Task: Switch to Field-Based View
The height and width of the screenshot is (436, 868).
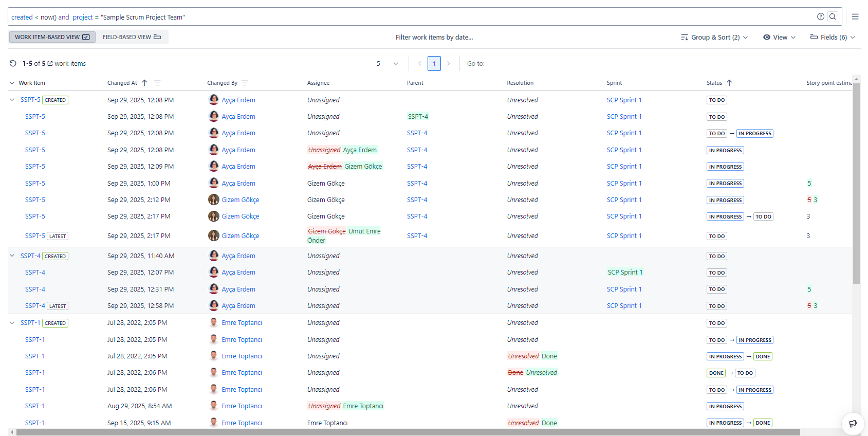Action: (132, 37)
